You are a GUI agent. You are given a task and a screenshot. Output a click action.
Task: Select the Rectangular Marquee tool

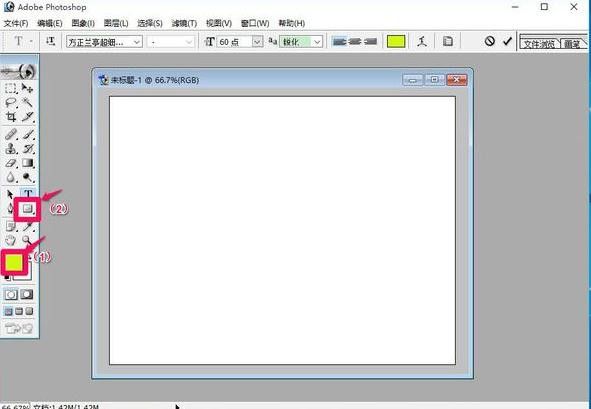[11, 88]
